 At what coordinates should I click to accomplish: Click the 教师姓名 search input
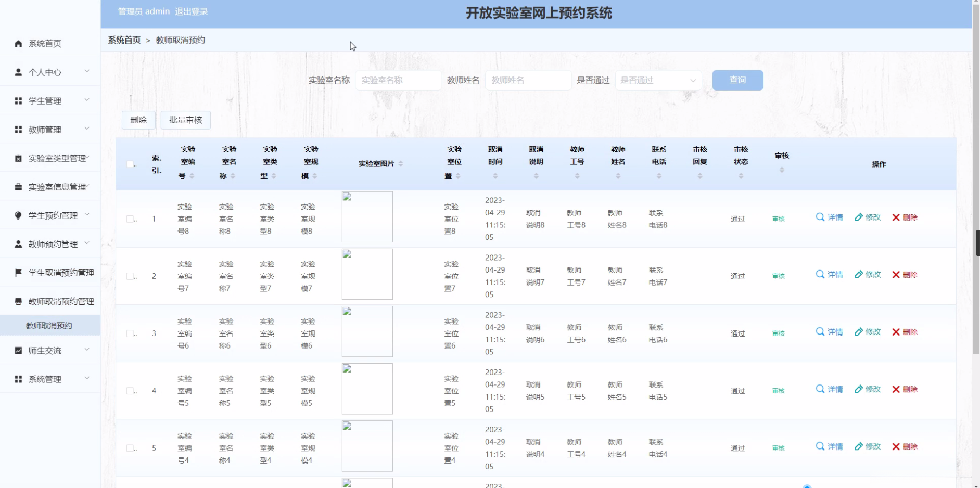528,80
